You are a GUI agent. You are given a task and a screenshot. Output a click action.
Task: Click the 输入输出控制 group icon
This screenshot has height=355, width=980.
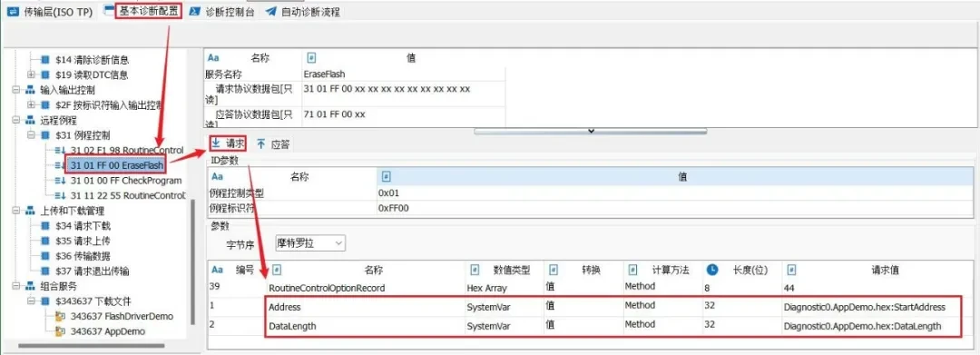[x=30, y=90]
